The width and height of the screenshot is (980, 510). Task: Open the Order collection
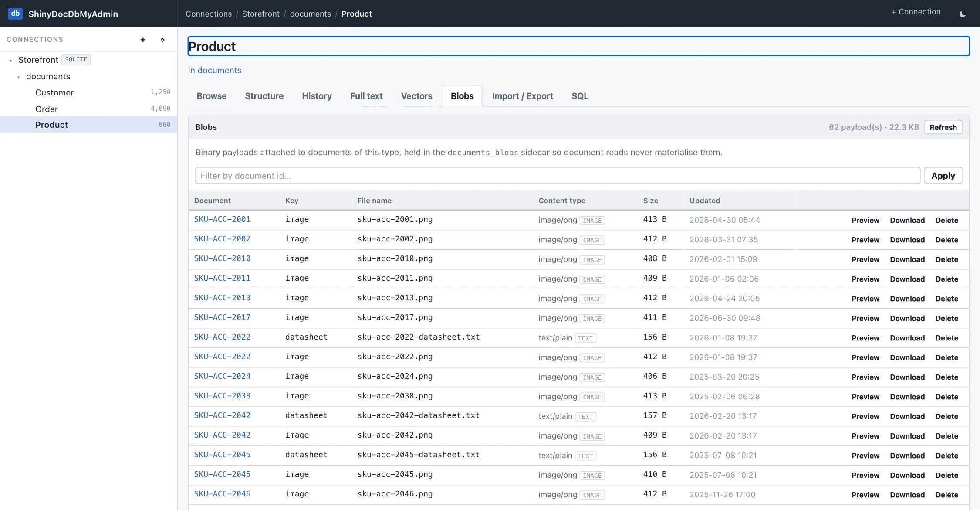[x=47, y=109]
